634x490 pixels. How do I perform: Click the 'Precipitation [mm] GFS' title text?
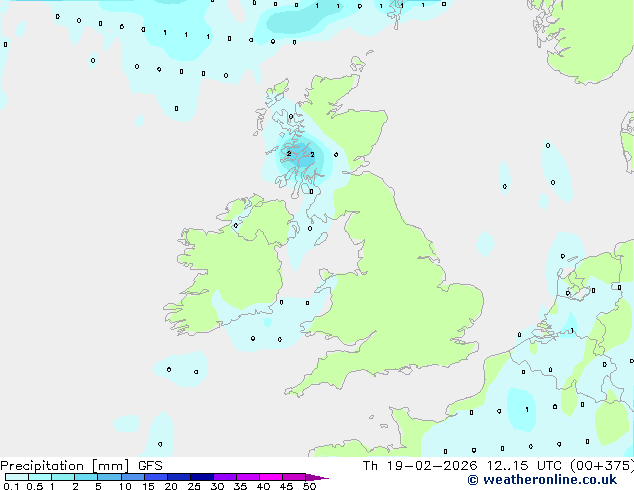tap(81, 466)
